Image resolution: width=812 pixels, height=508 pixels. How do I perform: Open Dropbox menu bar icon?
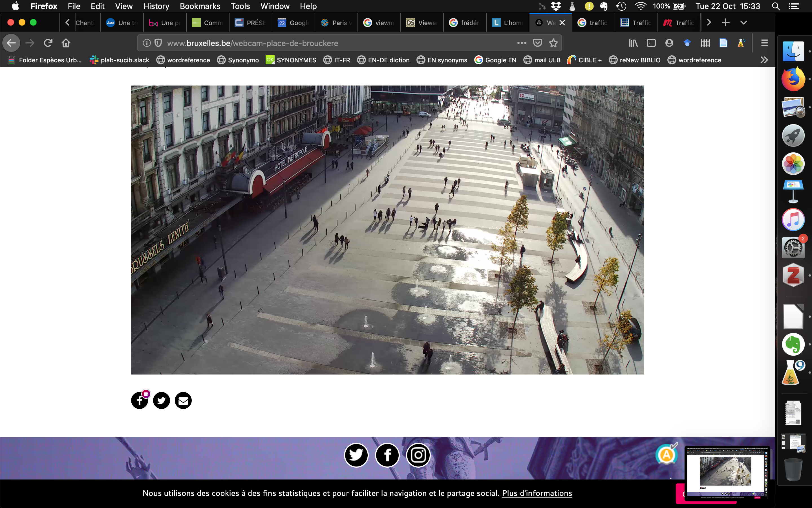tap(556, 6)
